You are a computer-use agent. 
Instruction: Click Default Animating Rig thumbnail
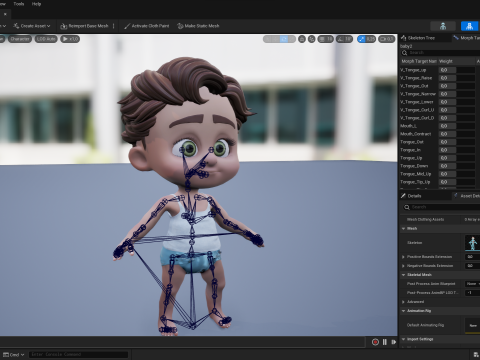(x=472, y=325)
